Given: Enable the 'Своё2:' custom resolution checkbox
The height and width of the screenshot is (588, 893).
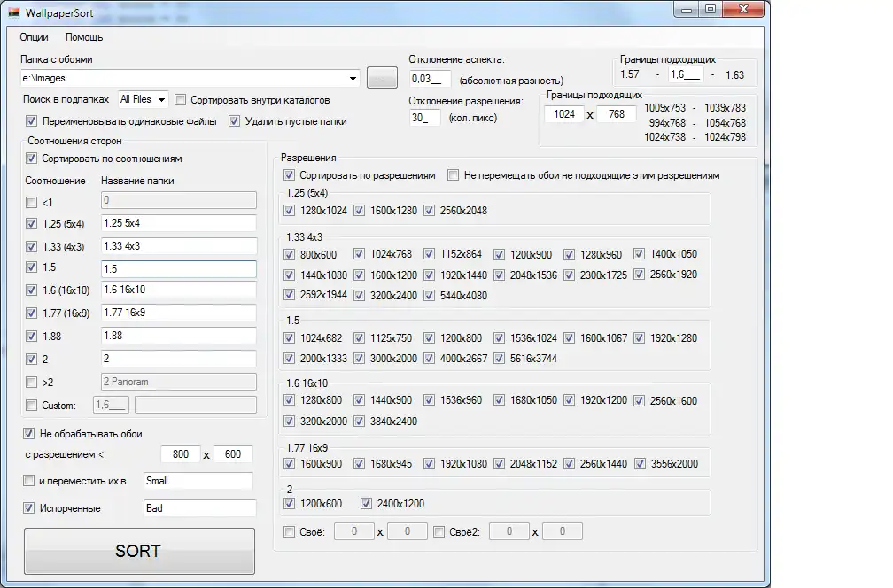Looking at the screenshot, I should pos(439,532).
